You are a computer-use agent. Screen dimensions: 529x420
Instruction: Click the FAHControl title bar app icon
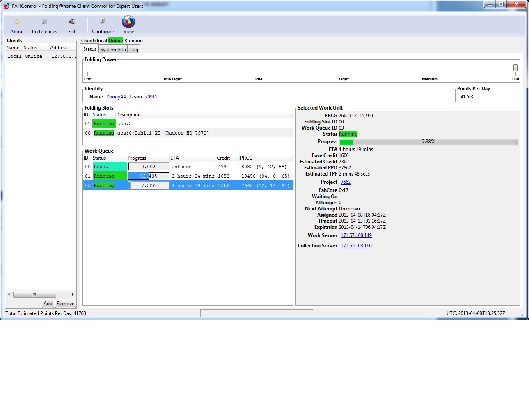(x=6, y=6)
